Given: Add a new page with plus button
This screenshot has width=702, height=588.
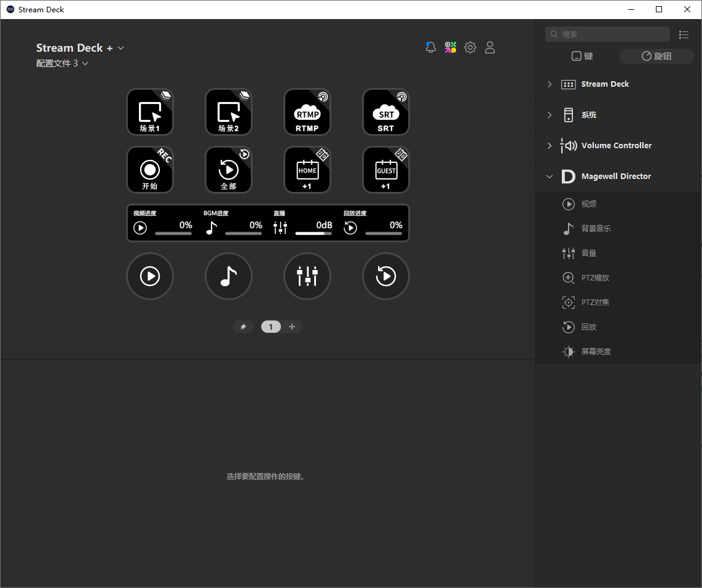Looking at the screenshot, I should coord(292,327).
